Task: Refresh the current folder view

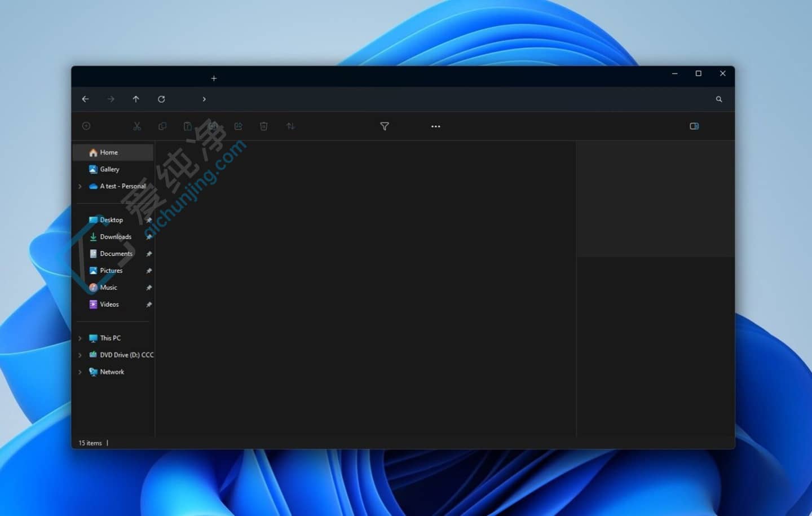Action: pos(161,99)
